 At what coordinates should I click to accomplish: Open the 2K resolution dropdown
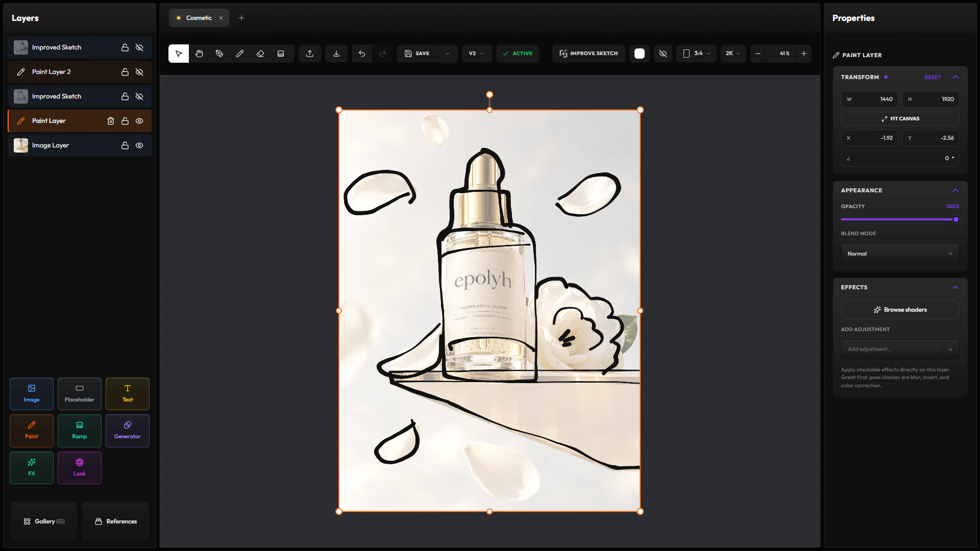coord(733,54)
